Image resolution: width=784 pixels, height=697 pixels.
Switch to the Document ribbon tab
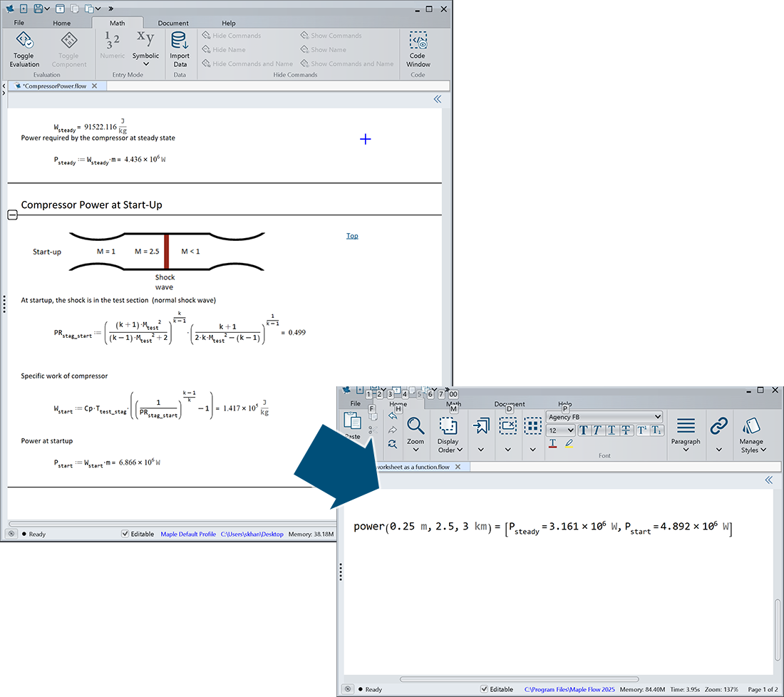click(x=173, y=23)
